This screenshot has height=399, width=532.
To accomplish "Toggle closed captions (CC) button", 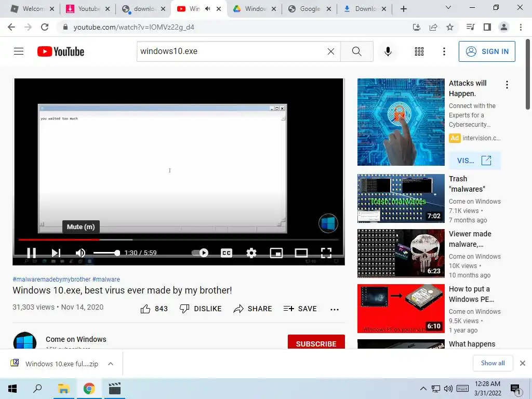I will (227, 253).
